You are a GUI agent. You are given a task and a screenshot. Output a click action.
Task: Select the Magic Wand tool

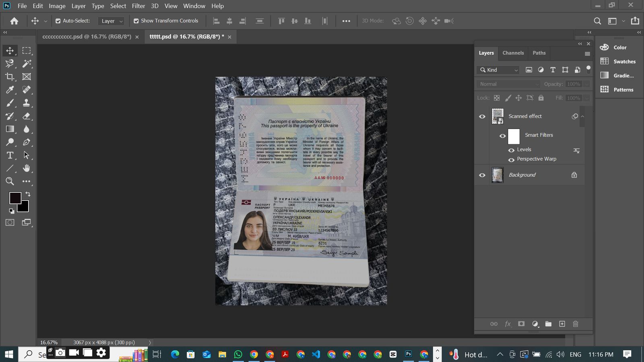click(x=27, y=64)
